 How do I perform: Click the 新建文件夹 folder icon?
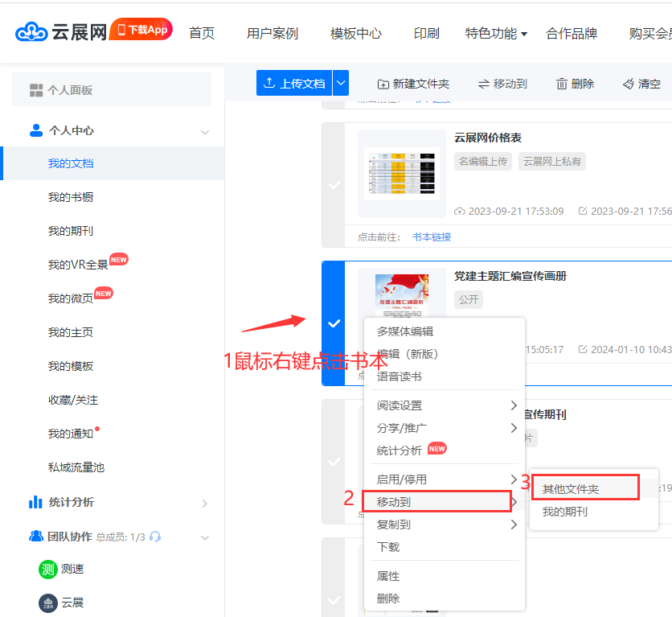[x=383, y=84]
